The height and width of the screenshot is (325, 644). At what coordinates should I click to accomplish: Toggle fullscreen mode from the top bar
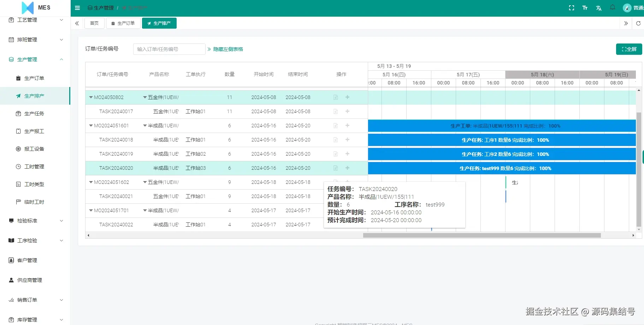pos(571,7)
